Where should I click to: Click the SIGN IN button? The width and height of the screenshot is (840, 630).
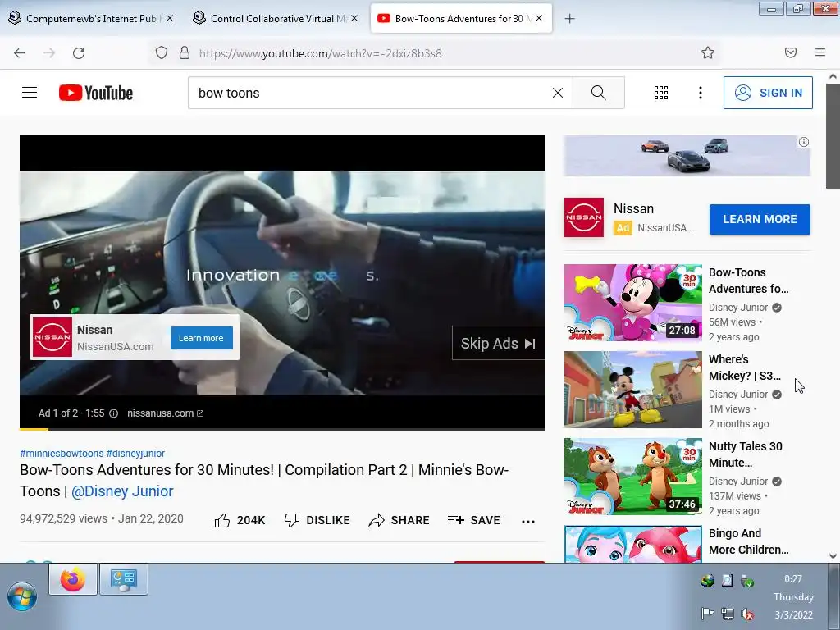point(768,93)
